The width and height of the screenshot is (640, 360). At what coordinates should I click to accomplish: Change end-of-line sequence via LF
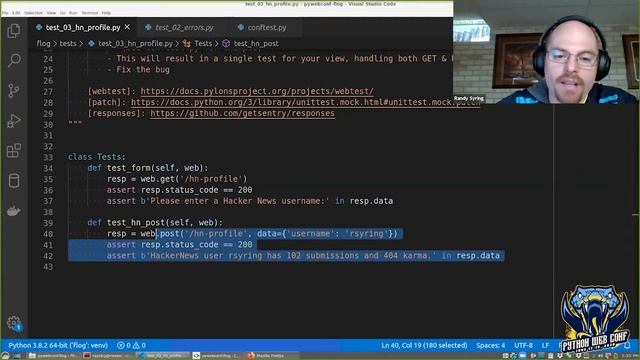(x=545, y=345)
